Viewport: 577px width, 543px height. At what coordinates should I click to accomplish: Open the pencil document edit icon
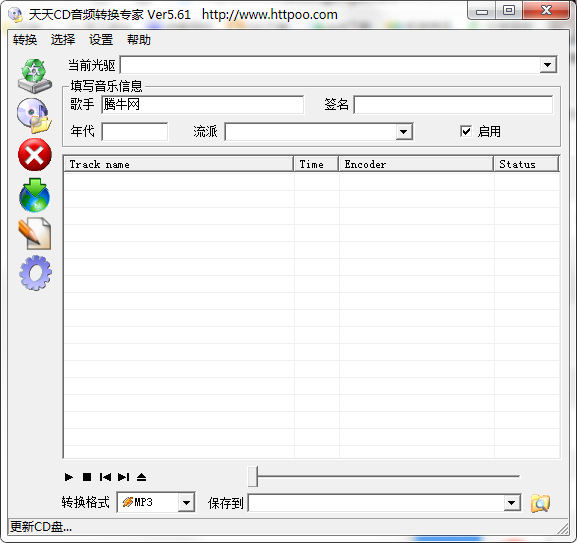[35, 234]
